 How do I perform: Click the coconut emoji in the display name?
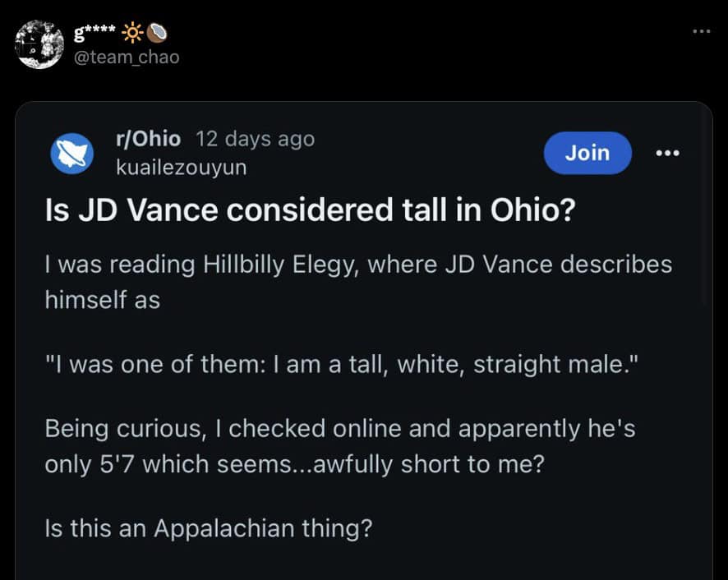tap(156, 32)
